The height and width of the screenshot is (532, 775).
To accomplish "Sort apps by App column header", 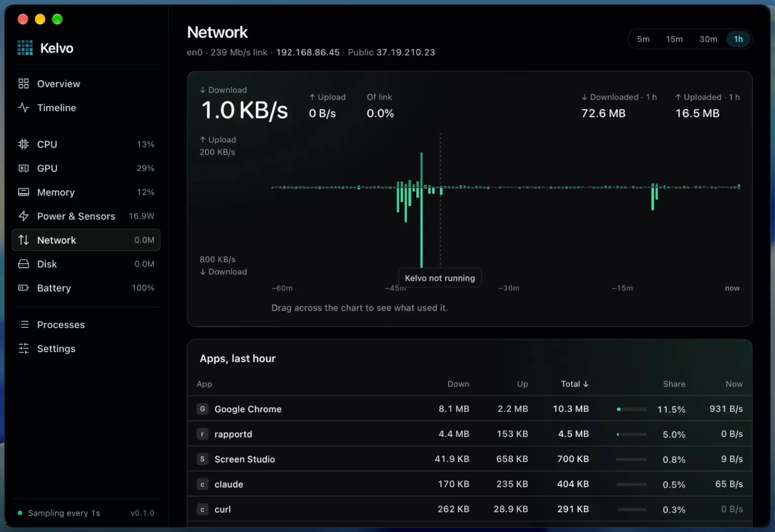I will (205, 384).
